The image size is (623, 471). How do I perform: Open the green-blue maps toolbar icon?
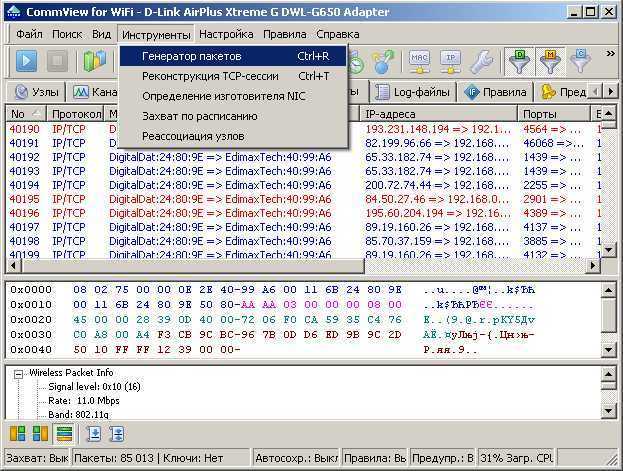coord(95,61)
